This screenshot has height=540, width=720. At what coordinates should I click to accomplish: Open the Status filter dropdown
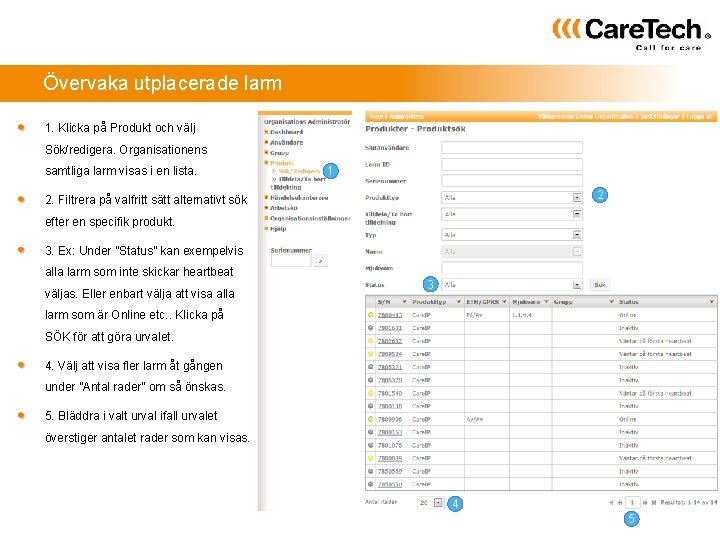pyautogui.click(x=577, y=285)
